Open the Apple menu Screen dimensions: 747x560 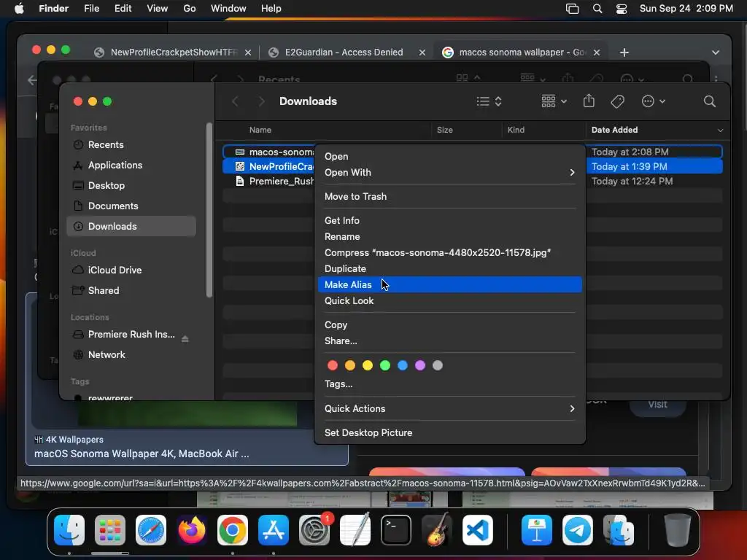19,9
